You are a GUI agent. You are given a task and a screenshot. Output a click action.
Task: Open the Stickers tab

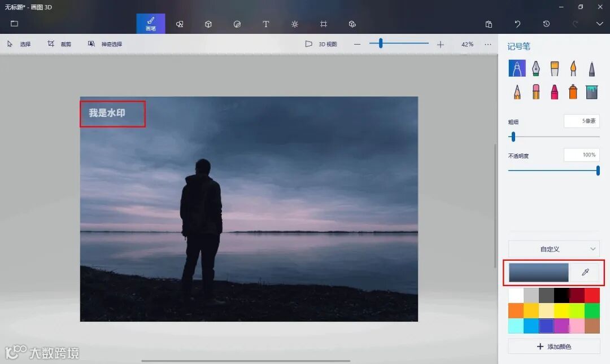[237, 24]
